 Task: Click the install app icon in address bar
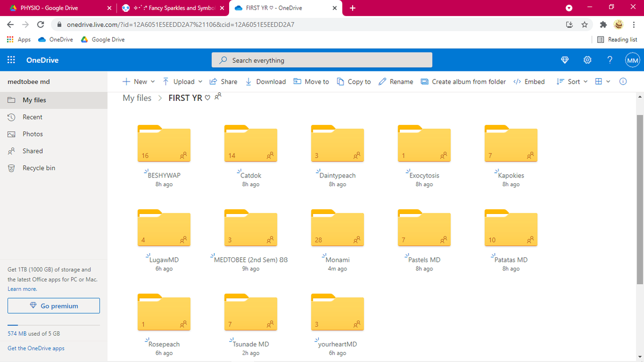[x=570, y=25]
